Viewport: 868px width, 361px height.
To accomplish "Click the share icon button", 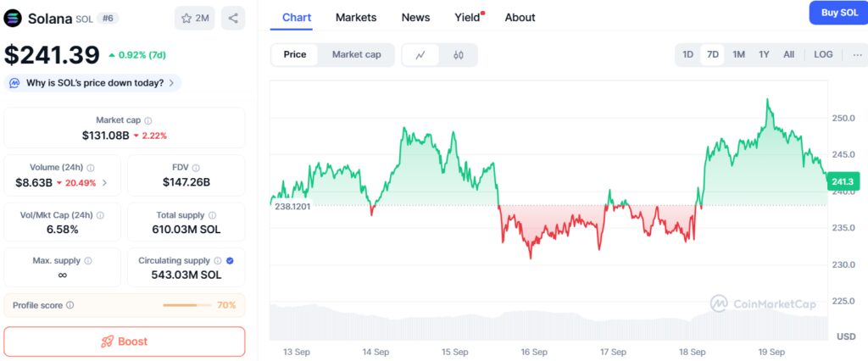I will click(233, 18).
